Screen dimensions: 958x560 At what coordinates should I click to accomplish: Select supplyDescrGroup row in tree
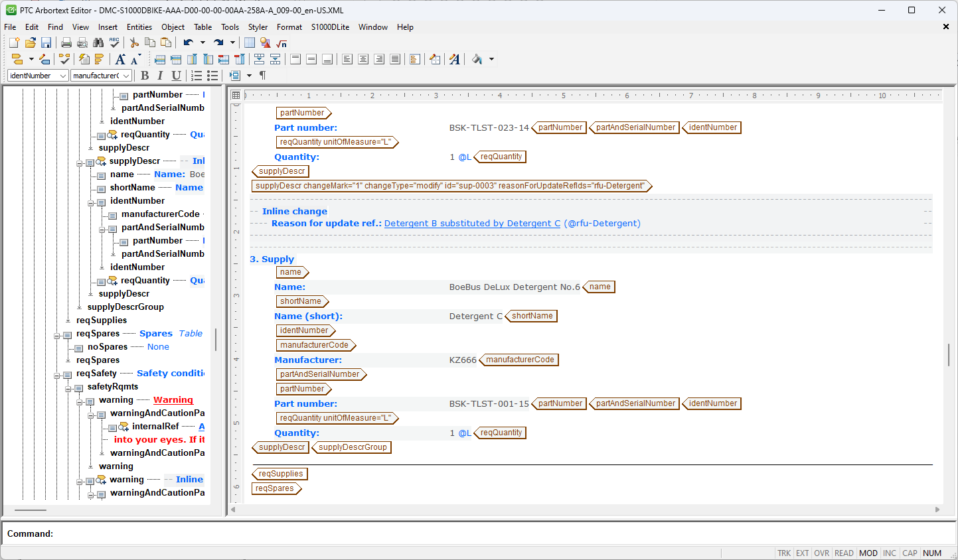(x=125, y=307)
